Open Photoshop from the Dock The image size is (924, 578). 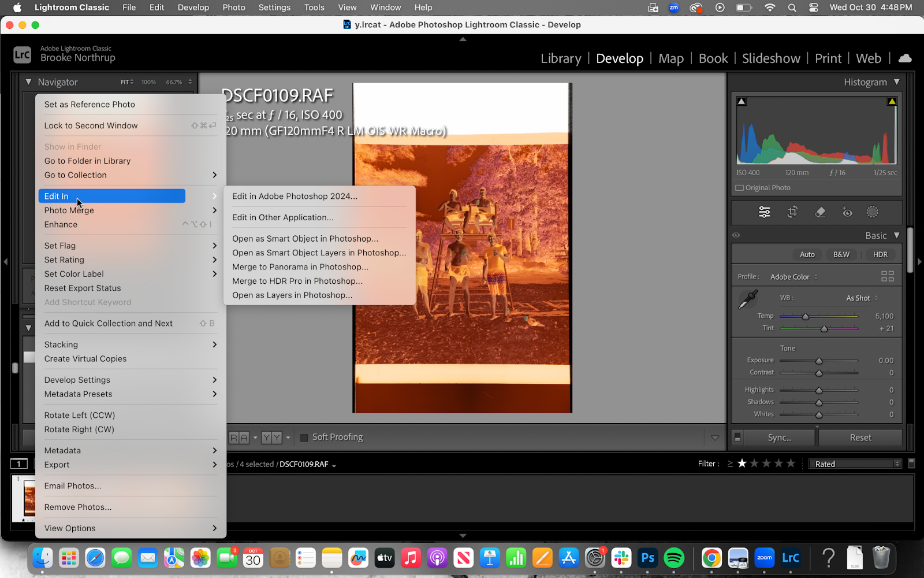tap(648, 558)
